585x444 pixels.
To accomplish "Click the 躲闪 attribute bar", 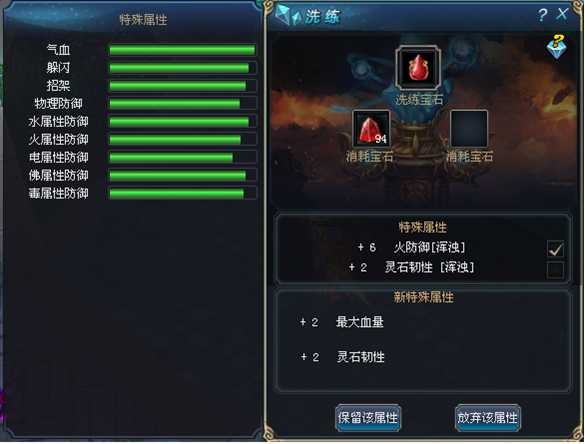I will point(182,68).
